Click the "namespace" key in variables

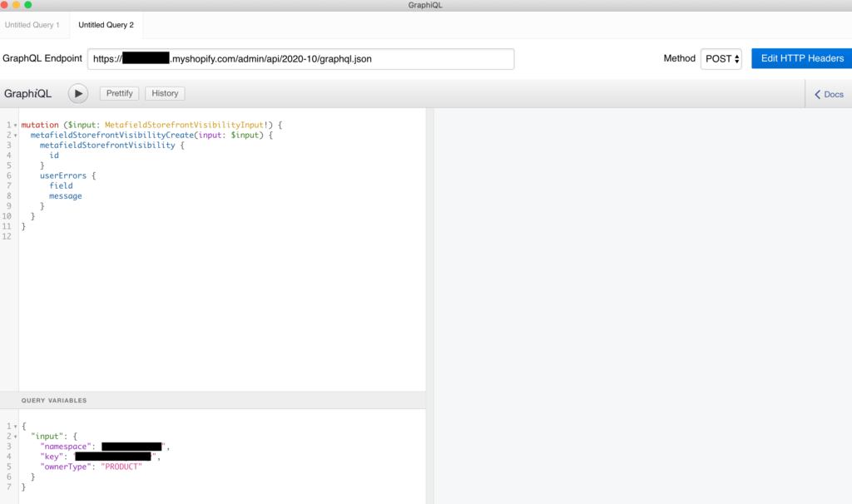coord(66,447)
